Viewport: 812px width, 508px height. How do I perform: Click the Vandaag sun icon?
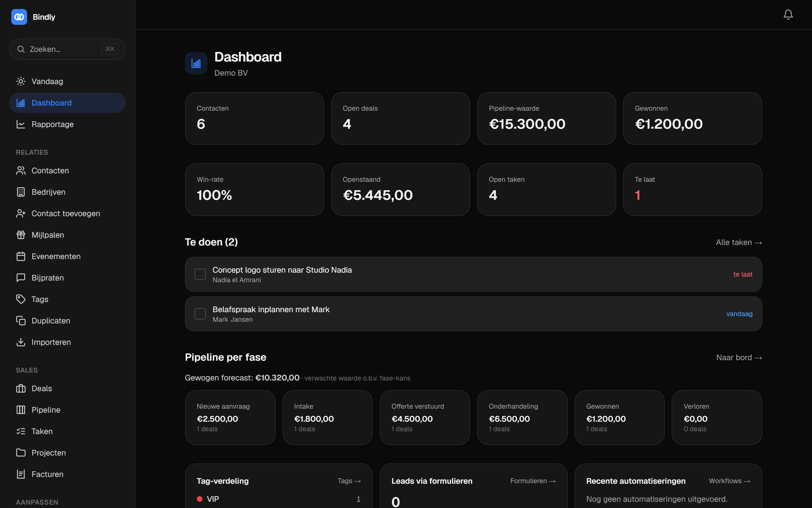21,81
